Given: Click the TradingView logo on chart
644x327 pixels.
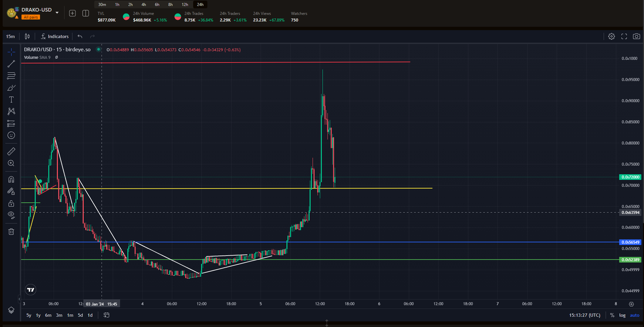Looking at the screenshot, I should [x=31, y=289].
